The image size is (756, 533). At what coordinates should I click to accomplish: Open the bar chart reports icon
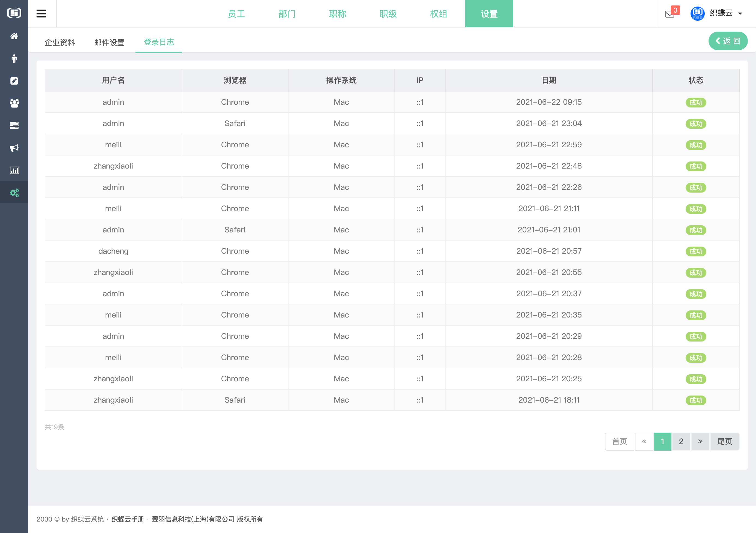[14, 170]
